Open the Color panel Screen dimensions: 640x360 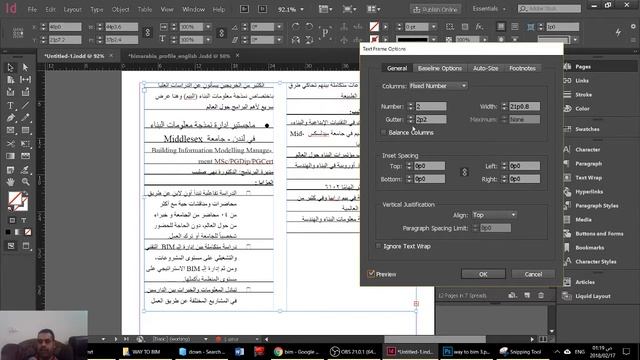click(x=582, y=109)
